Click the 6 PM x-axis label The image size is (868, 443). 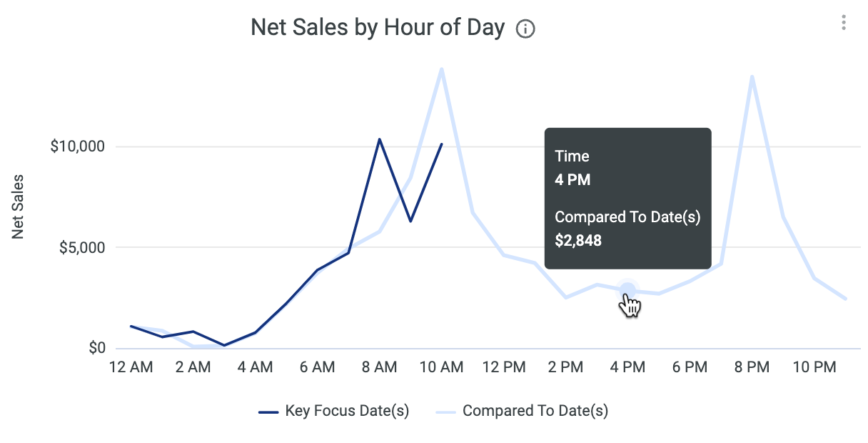[x=690, y=367]
